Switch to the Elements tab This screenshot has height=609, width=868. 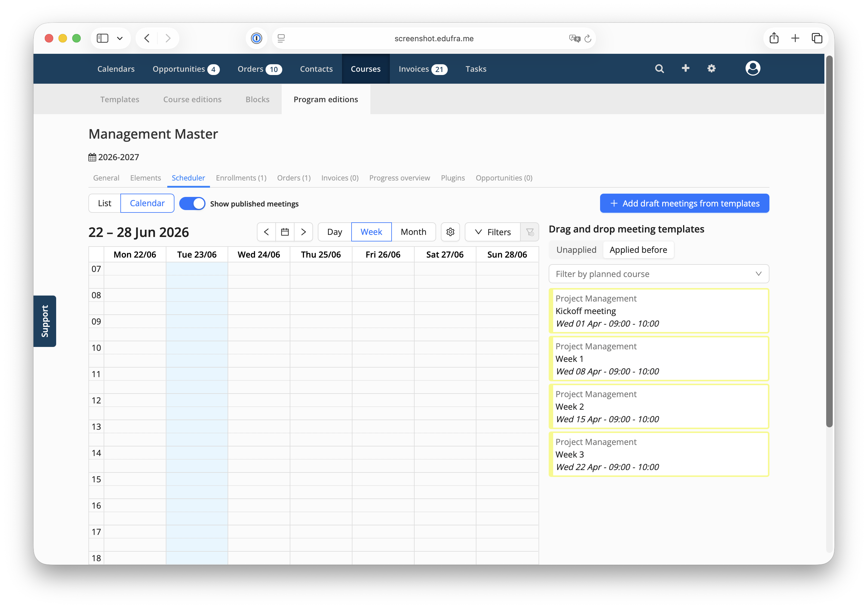tap(145, 178)
